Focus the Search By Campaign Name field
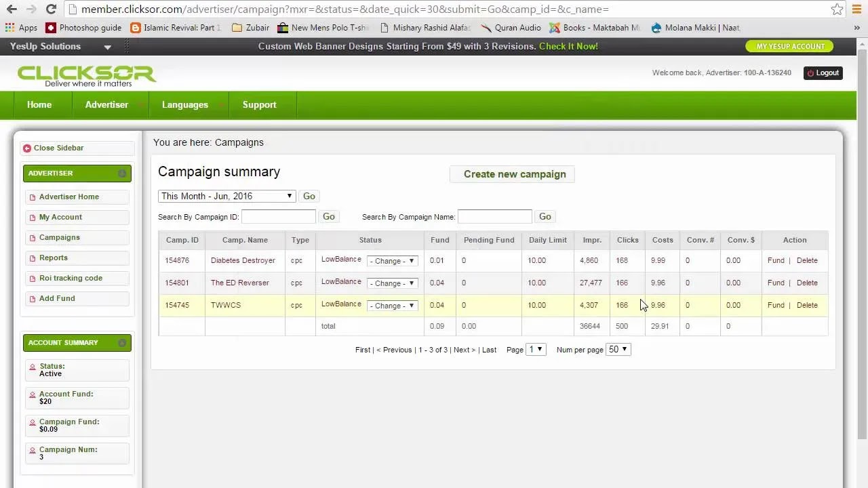The image size is (868, 488). click(495, 216)
